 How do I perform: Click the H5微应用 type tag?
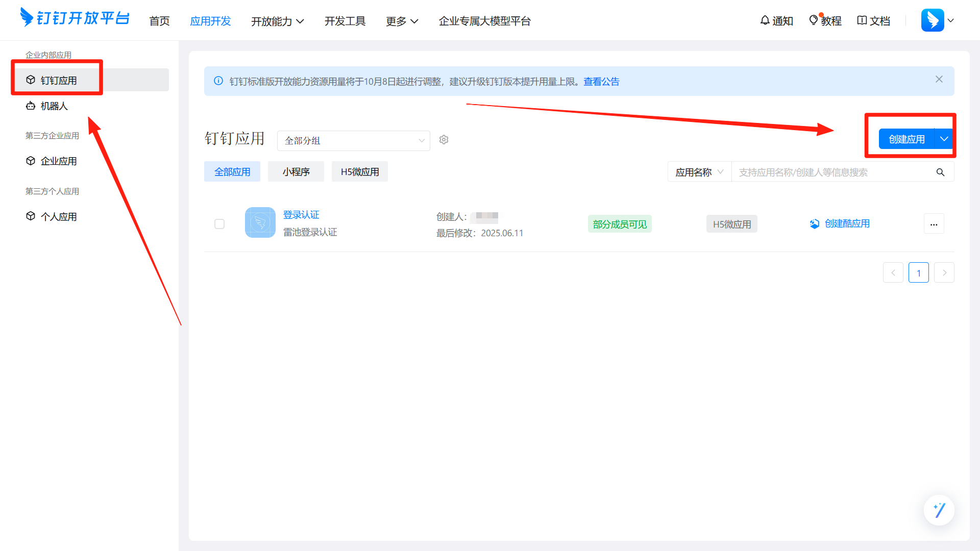732,224
